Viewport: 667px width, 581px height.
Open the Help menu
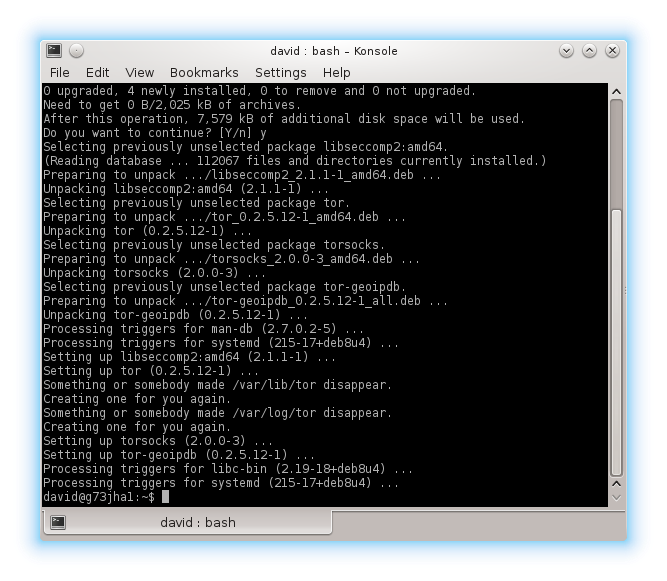[x=336, y=73]
